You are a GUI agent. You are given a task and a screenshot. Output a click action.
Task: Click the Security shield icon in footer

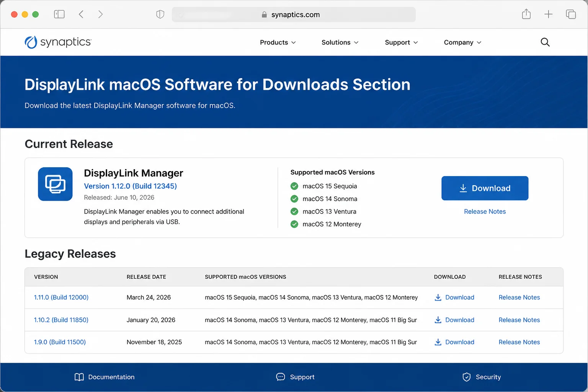click(x=467, y=377)
